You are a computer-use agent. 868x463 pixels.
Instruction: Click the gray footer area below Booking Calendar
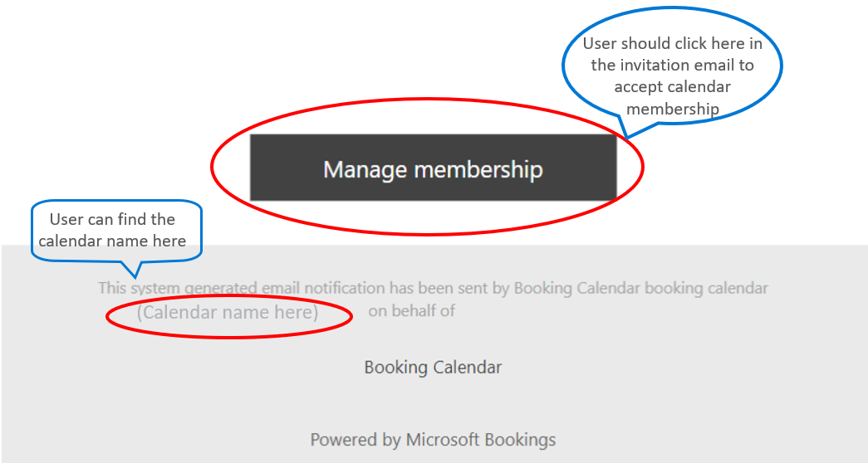coord(433,404)
